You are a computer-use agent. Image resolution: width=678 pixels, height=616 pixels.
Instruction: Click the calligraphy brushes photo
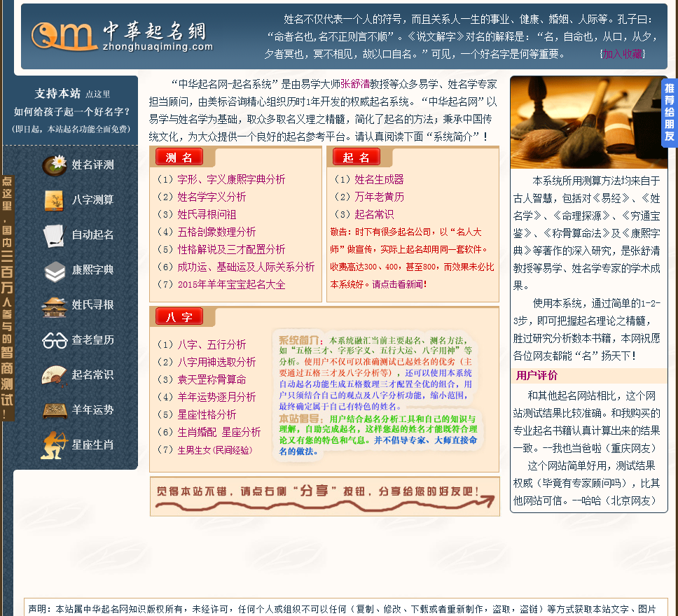(x=589, y=122)
